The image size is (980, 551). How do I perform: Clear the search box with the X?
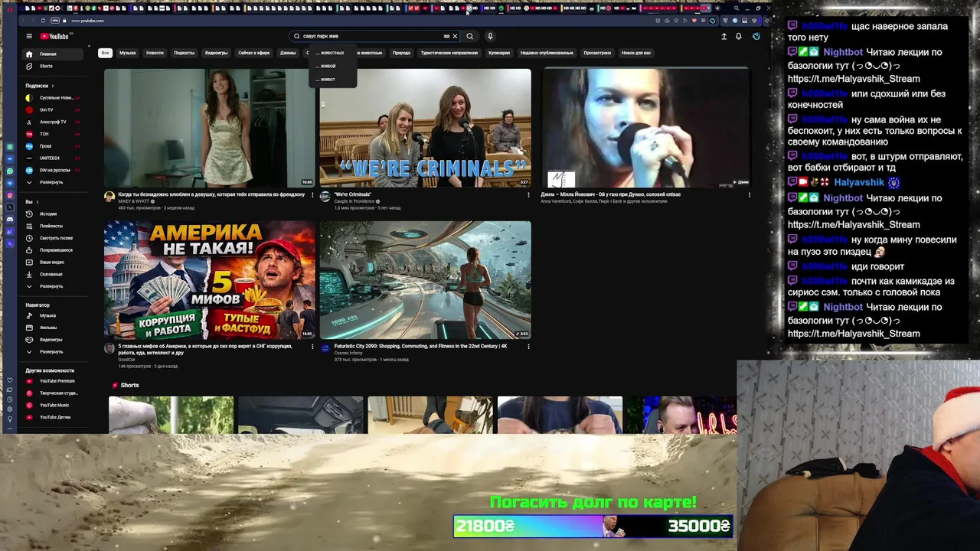tap(455, 36)
